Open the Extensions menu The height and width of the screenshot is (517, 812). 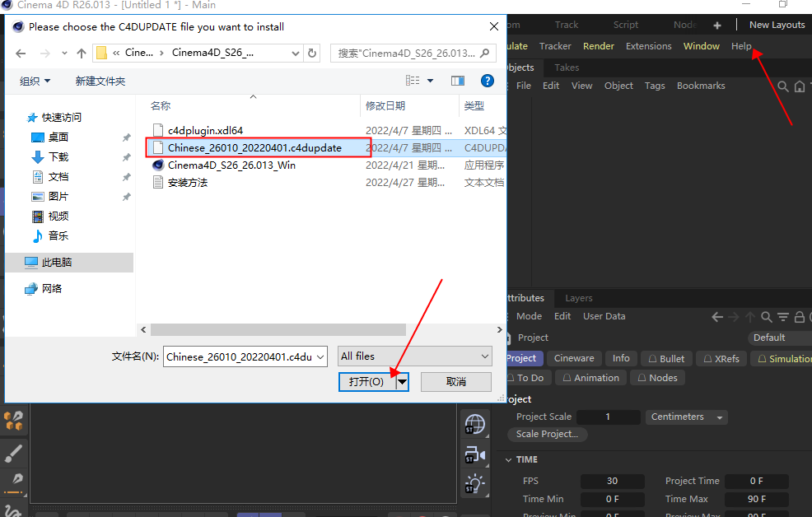[x=648, y=46]
